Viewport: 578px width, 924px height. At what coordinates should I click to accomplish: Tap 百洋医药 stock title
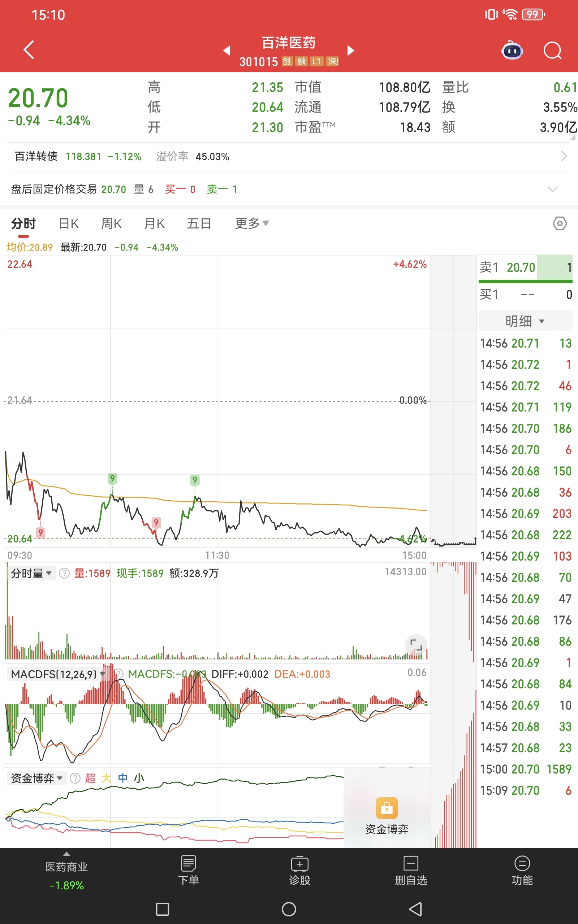(x=289, y=43)
